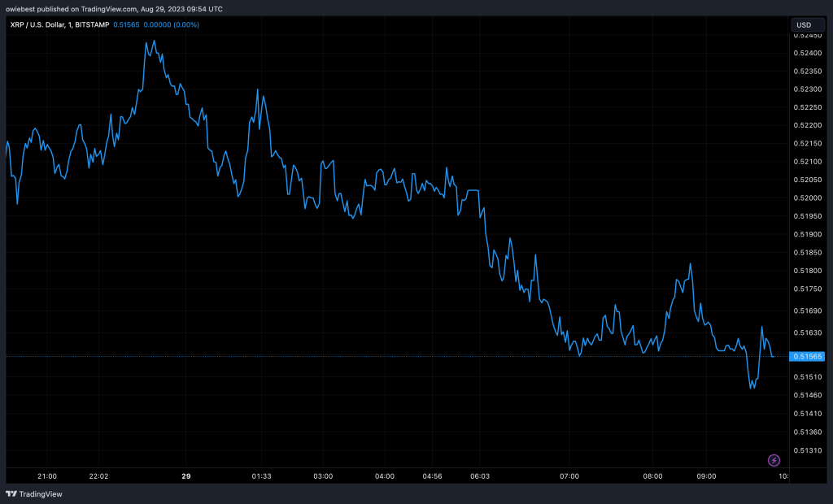The height and width of the screenshot is (504, 833).
Task: Open the TradingView wordmark link at bottom
Action: click(40, 493)
